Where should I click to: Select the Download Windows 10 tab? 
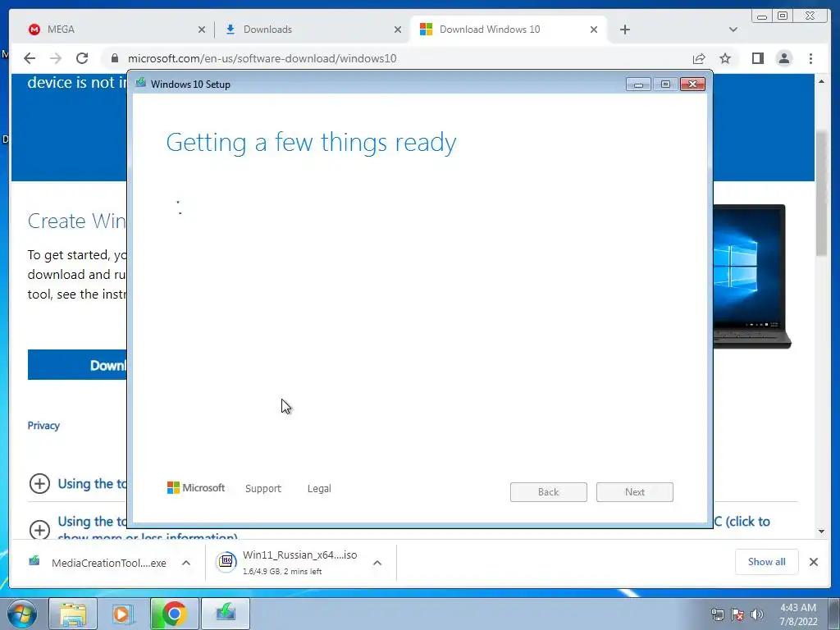509,30
